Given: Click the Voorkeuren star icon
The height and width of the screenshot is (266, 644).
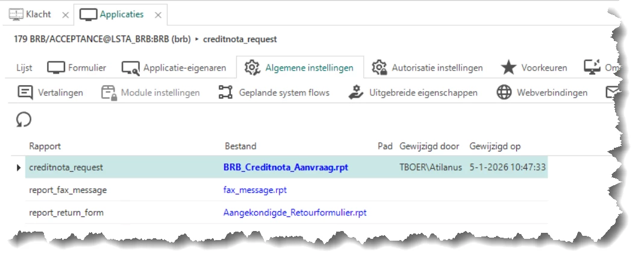Looking at the screenshot, I should 509,68.
